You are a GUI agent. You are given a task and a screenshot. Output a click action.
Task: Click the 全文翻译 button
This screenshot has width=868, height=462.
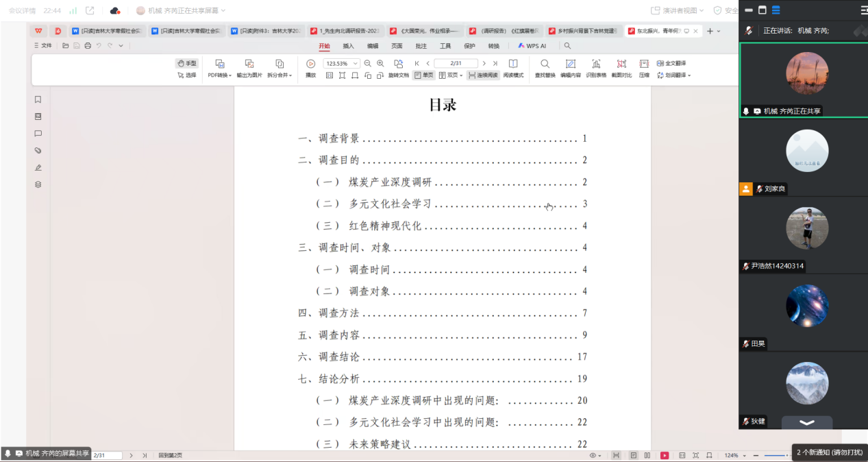click(671, 63)
